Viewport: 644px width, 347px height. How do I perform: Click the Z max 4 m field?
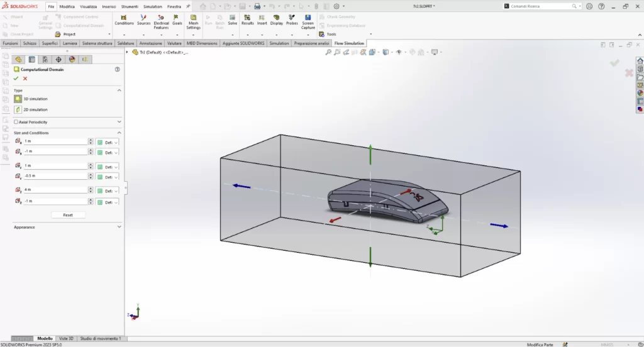pos(55,190)
